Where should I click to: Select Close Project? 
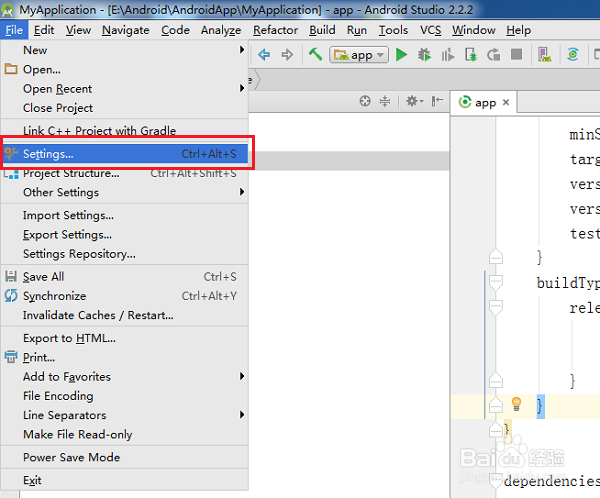point(125,108)
